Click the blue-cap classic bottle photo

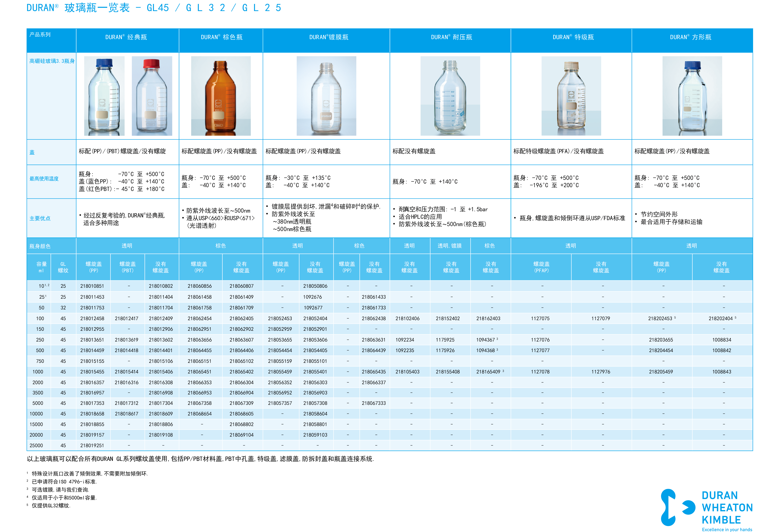(x=104, y=96)
